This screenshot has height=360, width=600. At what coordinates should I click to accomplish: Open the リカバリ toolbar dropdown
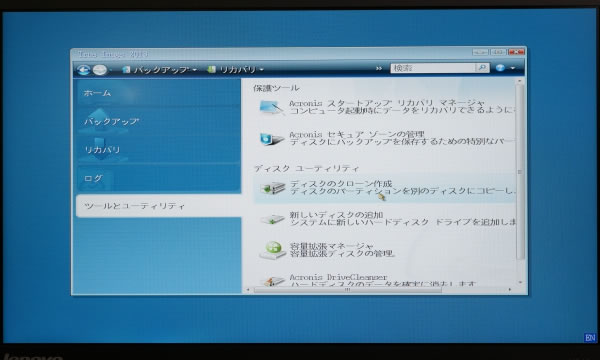point(236,70)
